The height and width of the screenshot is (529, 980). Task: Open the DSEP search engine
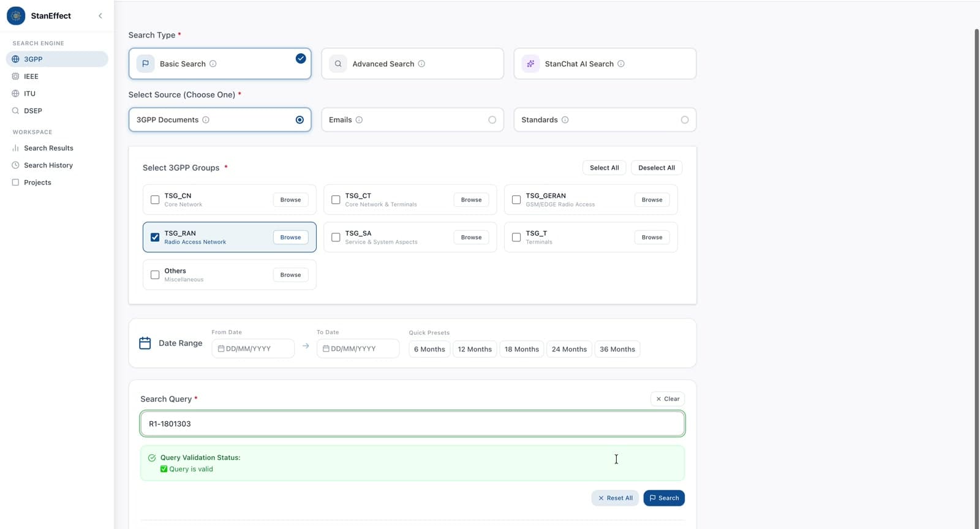coord(57,111)
